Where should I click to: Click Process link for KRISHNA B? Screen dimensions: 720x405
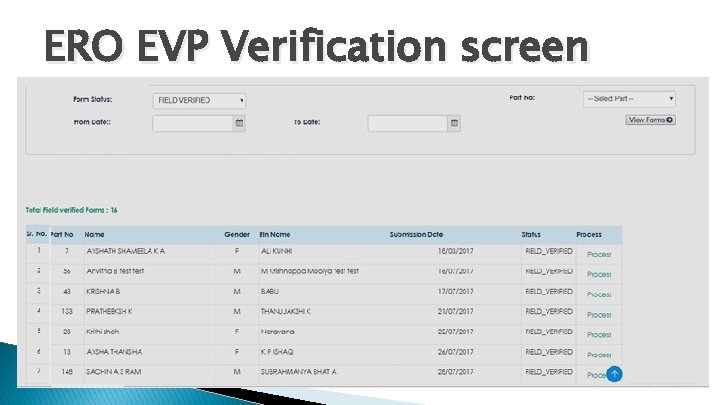[599, 295]
